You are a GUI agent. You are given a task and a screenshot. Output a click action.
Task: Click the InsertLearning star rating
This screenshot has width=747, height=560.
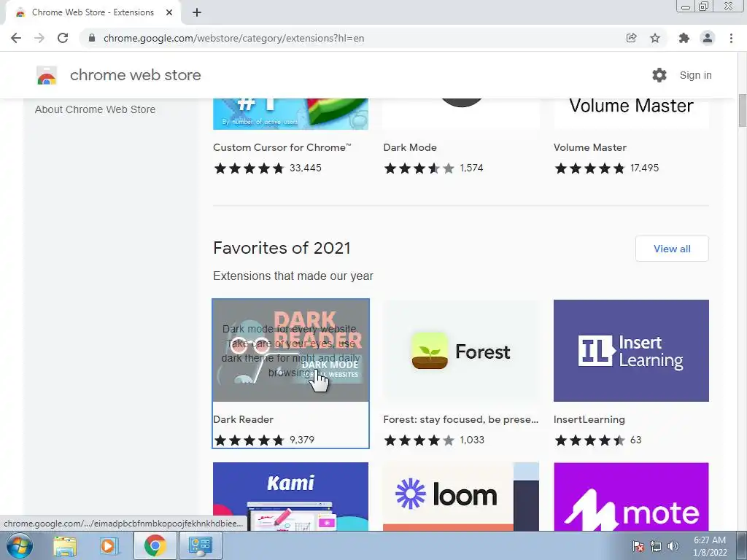tap(589, 440)
